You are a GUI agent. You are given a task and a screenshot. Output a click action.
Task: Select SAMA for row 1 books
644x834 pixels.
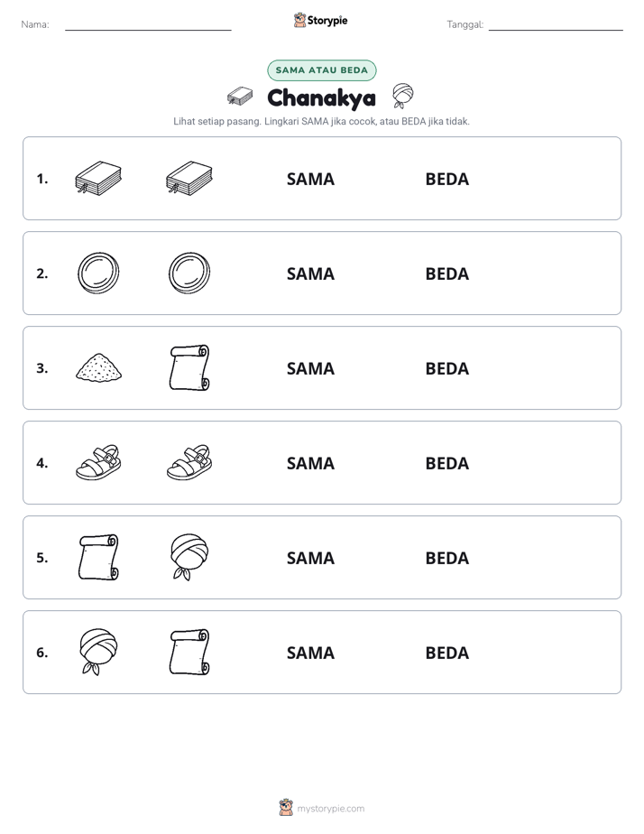click(x=310, y=180)
